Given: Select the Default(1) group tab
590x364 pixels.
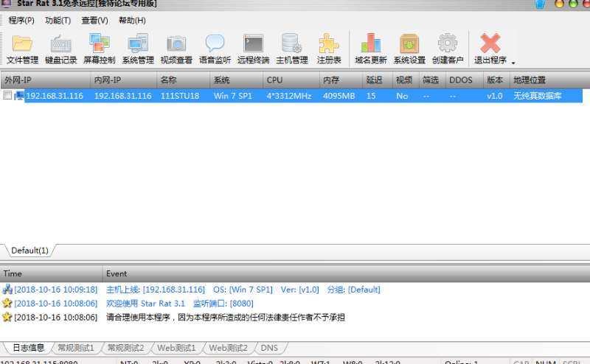Looking at the screenshot, I should [29, 251].
